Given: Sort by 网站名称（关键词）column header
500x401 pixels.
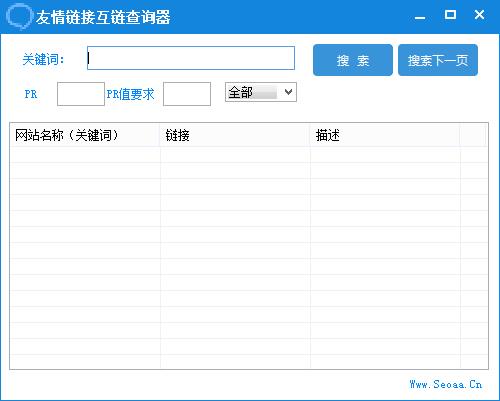Looking at the screenshot, I should (x=85, y=135).
